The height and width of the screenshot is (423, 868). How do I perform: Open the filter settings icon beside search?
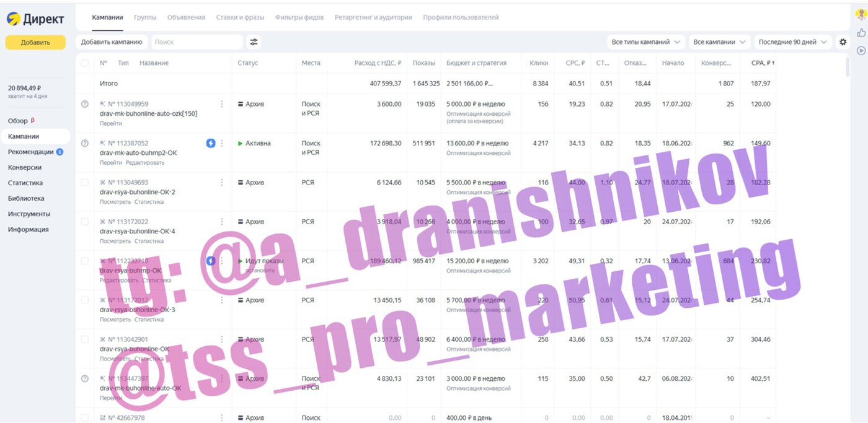coord(254,42)
